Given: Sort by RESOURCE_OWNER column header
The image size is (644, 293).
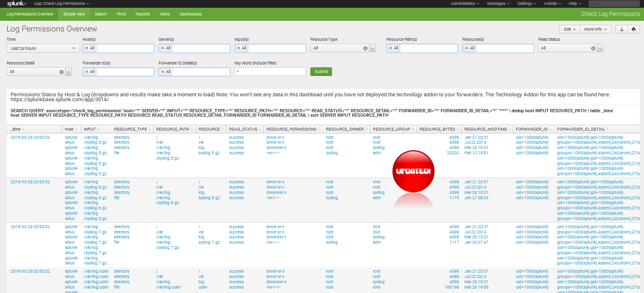Looking at the screenshot, I should click(346, 129).
